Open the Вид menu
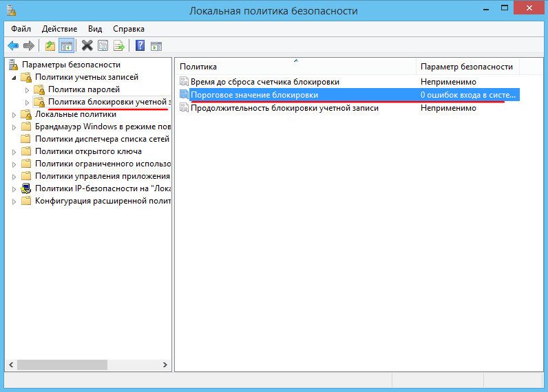548x392 pixels. pos(95,29)
